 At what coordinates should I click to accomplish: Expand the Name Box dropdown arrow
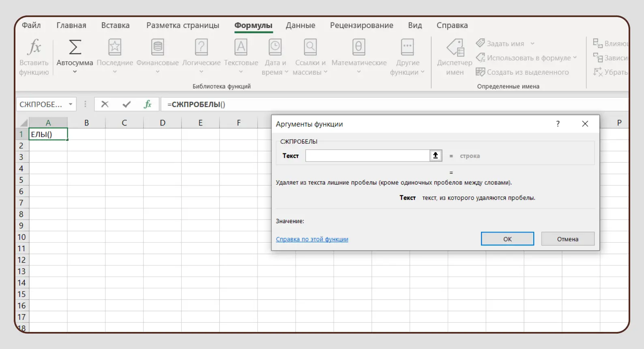point(71,104)
